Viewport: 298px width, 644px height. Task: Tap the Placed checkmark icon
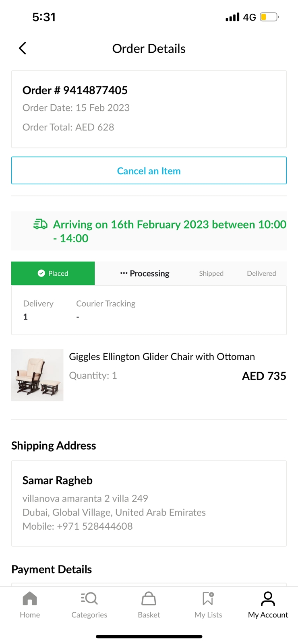(41, 273)
